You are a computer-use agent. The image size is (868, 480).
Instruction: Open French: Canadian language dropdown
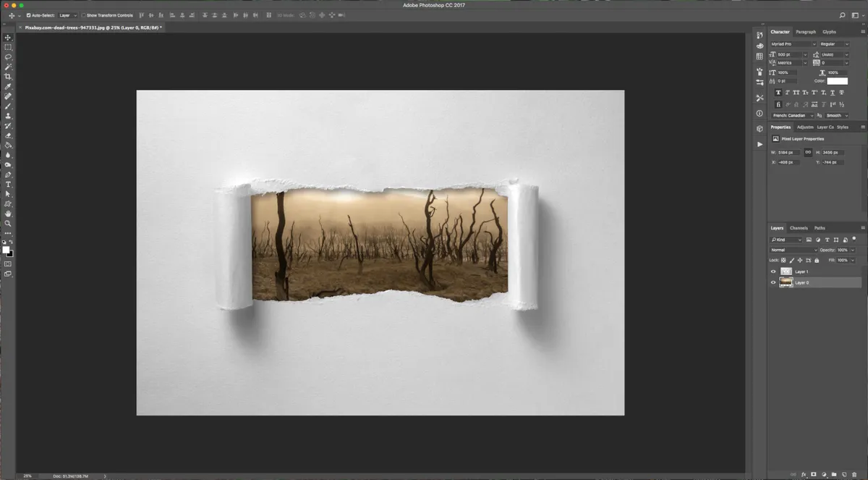point(793,115)
